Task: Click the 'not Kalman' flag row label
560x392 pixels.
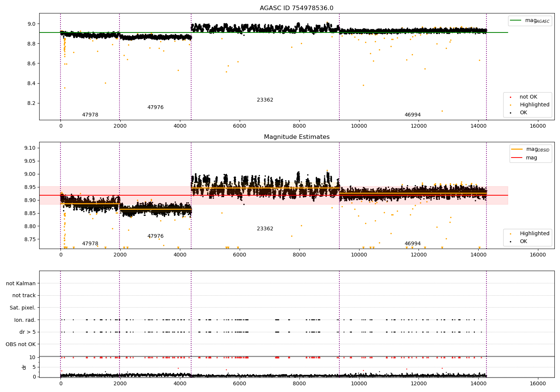Action: click(21, 283)
